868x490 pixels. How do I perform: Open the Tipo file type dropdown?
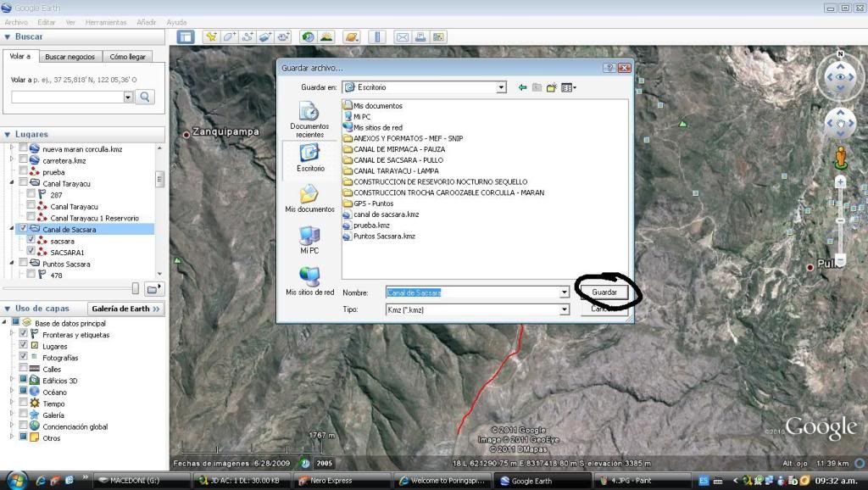pos(564,310)
